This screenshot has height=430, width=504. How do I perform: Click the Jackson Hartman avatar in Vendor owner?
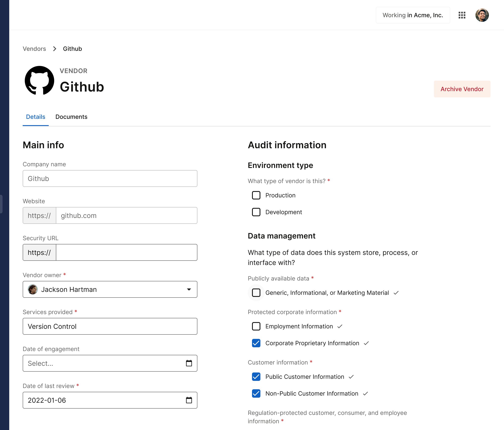coord(33,289)
